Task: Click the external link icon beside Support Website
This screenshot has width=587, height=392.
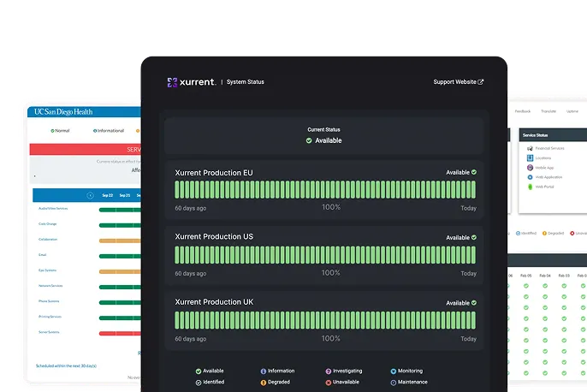Action: pyautogui.click(x=481, y=81)
